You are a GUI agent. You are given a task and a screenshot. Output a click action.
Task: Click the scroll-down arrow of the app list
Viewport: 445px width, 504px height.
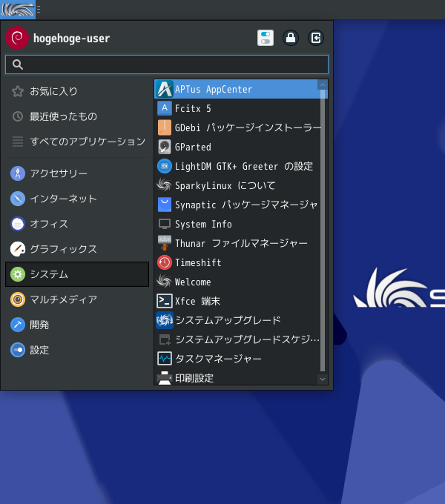[323, 379]
